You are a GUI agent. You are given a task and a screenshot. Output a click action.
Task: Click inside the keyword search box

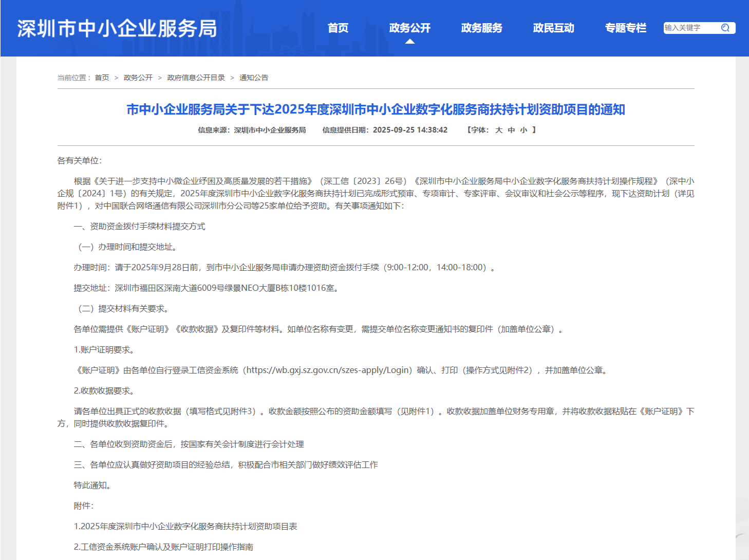click(x=688, y=28)
